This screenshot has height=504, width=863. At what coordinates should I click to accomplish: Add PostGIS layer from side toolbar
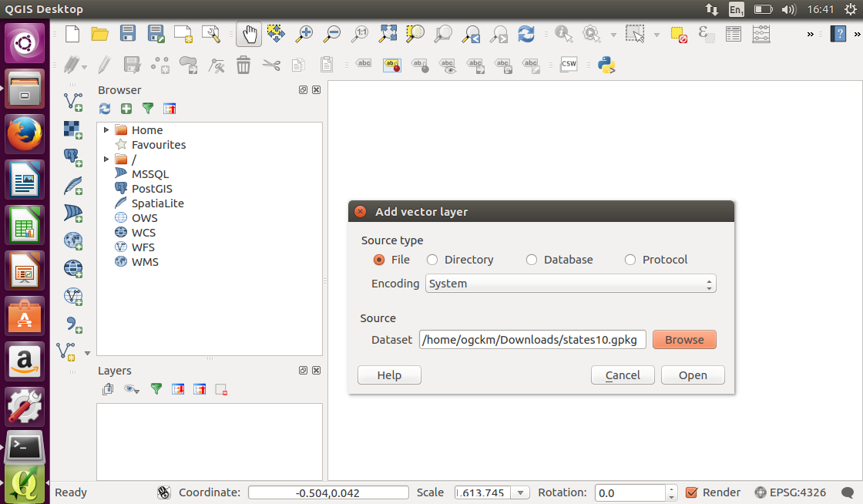coord(73,158)
